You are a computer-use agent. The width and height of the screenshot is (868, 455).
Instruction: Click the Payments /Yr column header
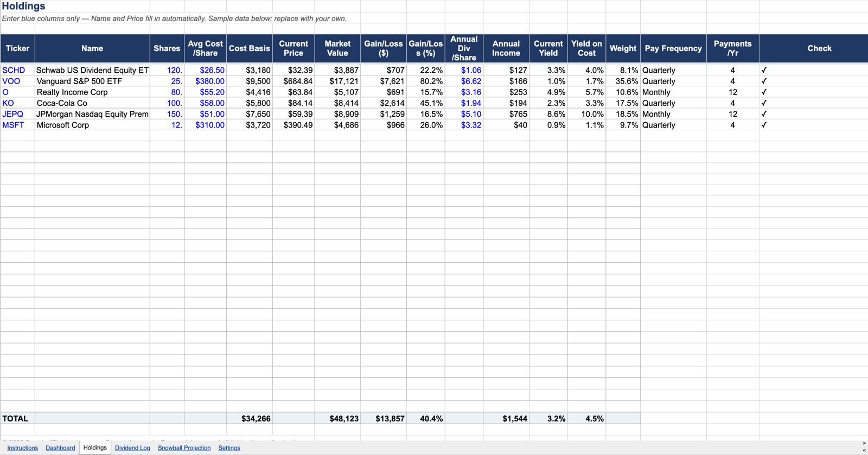click(733, 48)
